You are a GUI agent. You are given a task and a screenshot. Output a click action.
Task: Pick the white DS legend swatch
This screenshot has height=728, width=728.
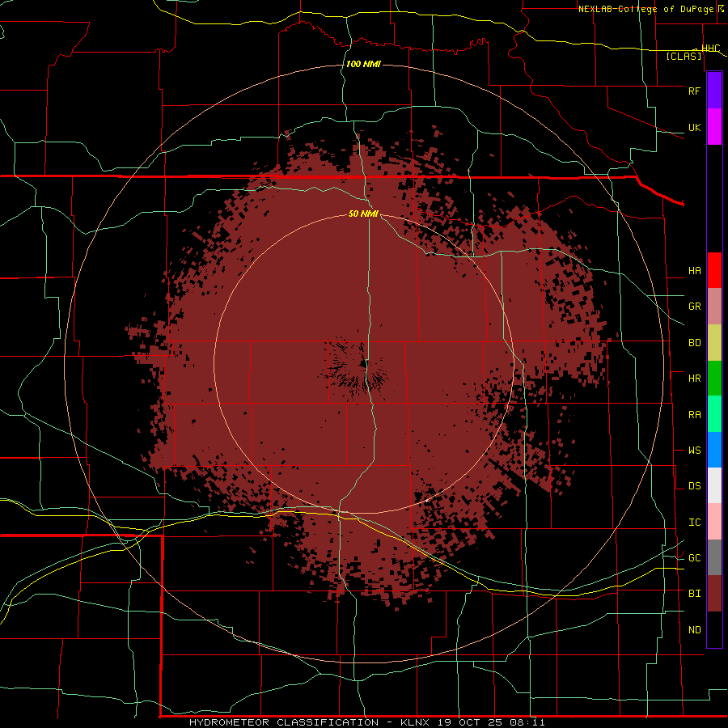[714, 485]
